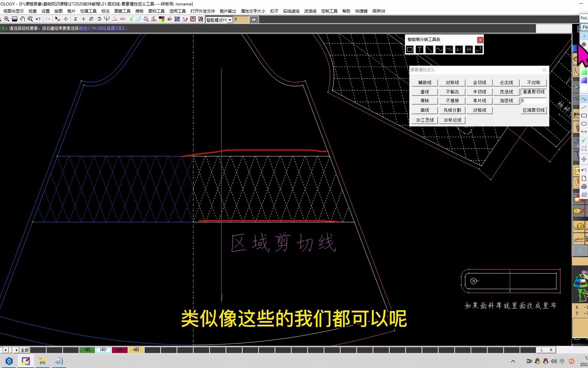The width and height of the screenshot is (588, 368).
Task: Select wave curve tool in smart pen toolbar
Action: click(x=439, y=49)
